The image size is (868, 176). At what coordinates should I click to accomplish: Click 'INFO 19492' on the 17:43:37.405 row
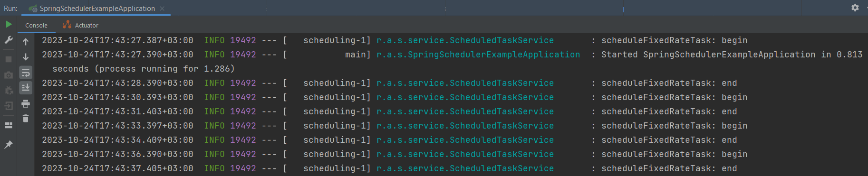pos(230,168)
